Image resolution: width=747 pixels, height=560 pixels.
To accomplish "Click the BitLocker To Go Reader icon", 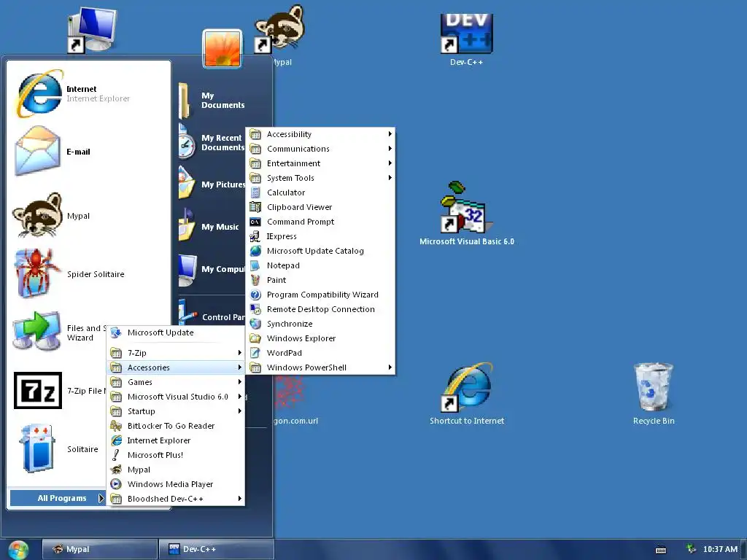I will tap(116, 426).
